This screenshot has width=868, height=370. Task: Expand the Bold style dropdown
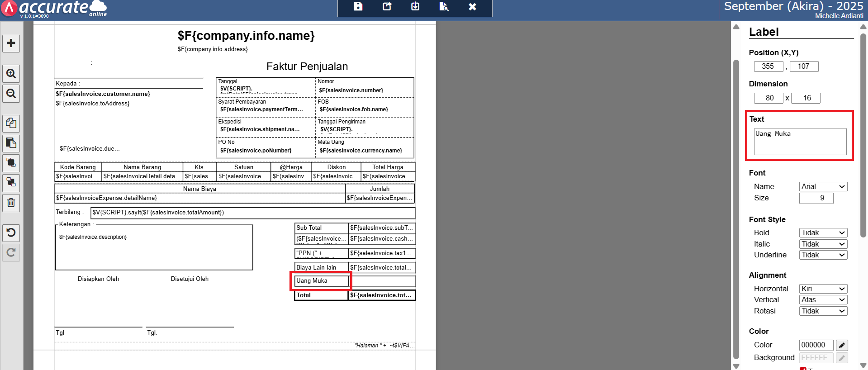pos(823,232)
